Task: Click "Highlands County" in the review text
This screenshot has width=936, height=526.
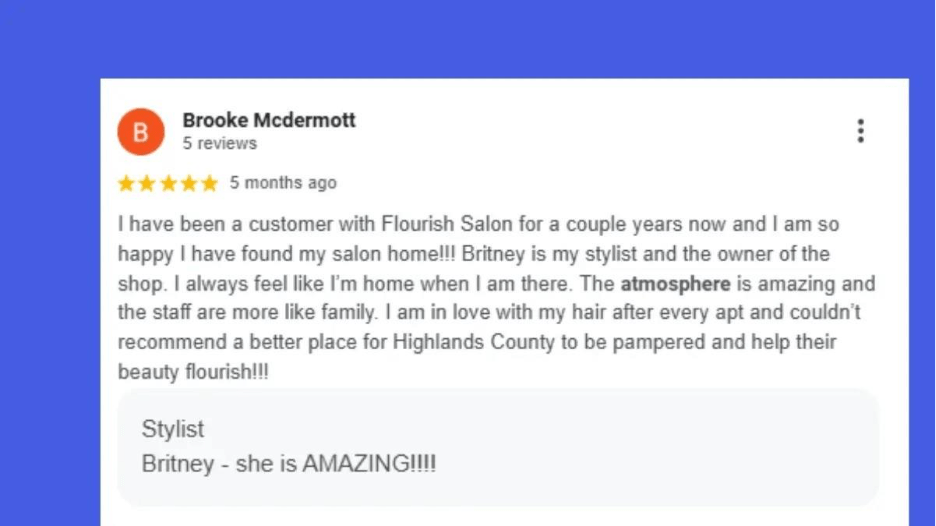Action: click(461, 343)
